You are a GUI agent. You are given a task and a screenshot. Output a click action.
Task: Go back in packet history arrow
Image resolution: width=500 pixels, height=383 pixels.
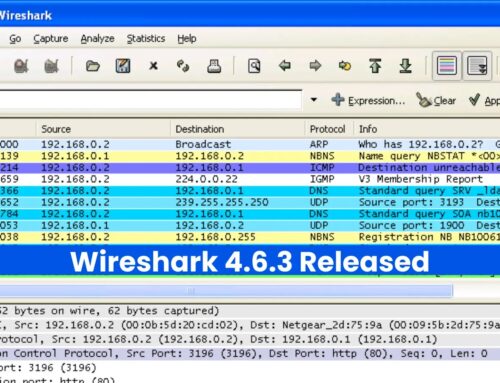coord(284,66)
